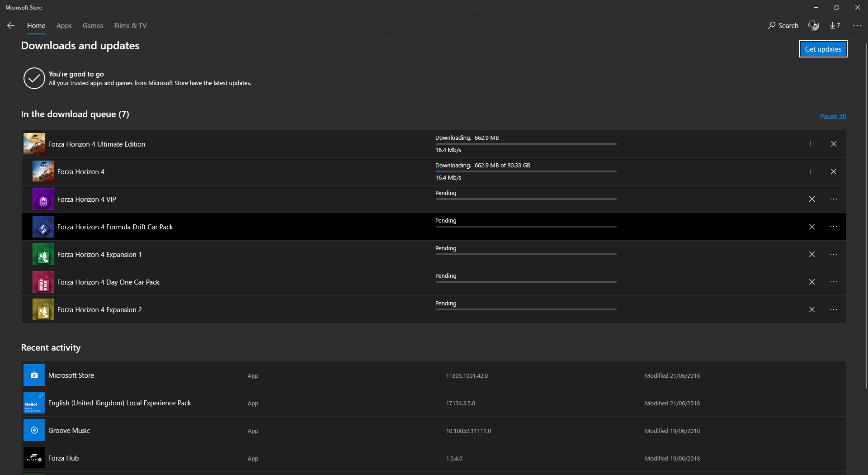This screenshot has height=475, width=868.
Task: Switch to the Home tab
Action: tap(36, 26)
